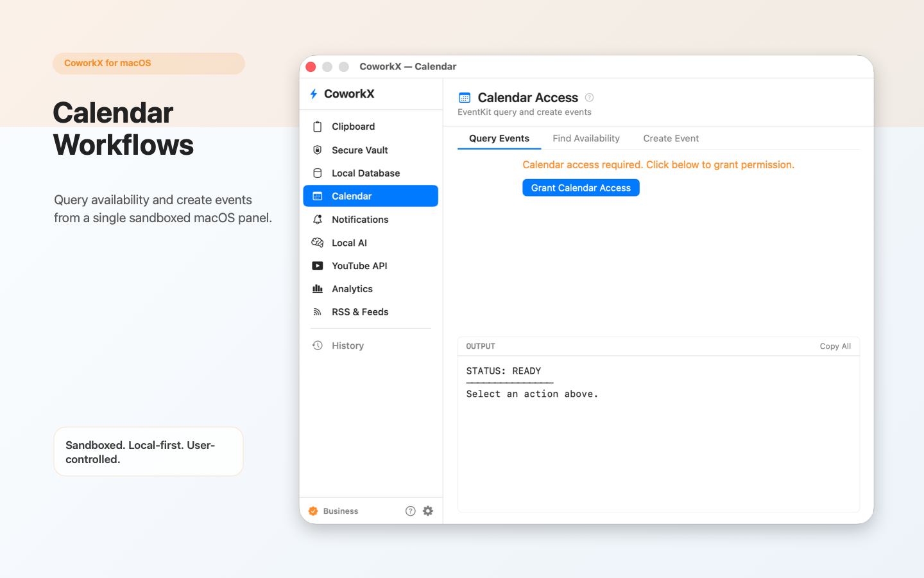
Task: Click Copy All in the output panel
Action: point(835,346)
